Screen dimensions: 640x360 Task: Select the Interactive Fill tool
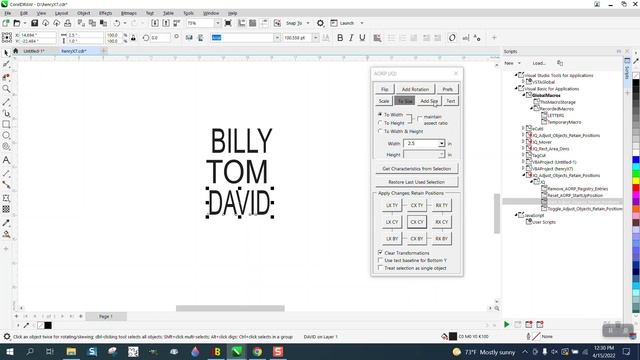6,234
